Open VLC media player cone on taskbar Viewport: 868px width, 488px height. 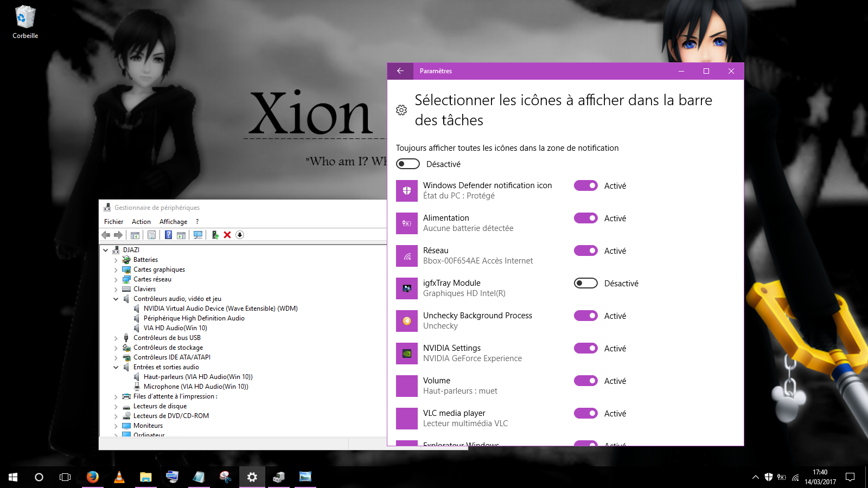(119, 477)
